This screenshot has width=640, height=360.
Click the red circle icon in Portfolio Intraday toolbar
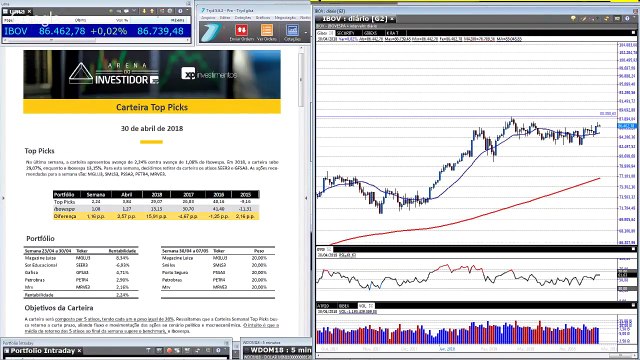[x=170, y=351]
